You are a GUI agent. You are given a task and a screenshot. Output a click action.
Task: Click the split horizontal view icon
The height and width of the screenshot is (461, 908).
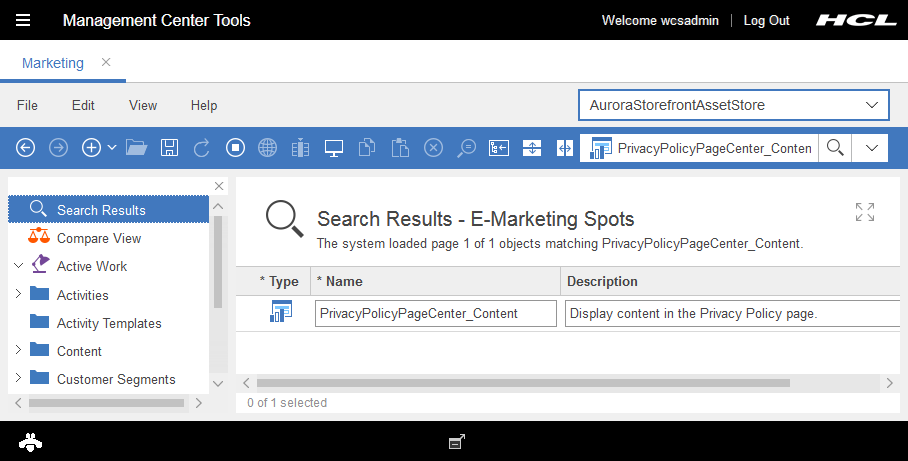[x=532, y=148]
